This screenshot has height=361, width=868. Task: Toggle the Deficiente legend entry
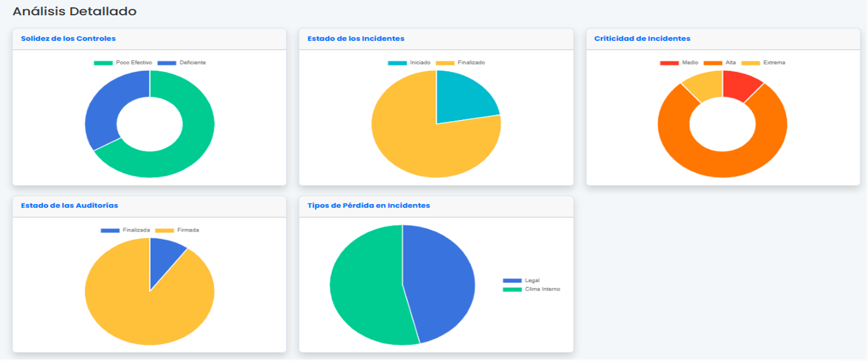[182, 63]
